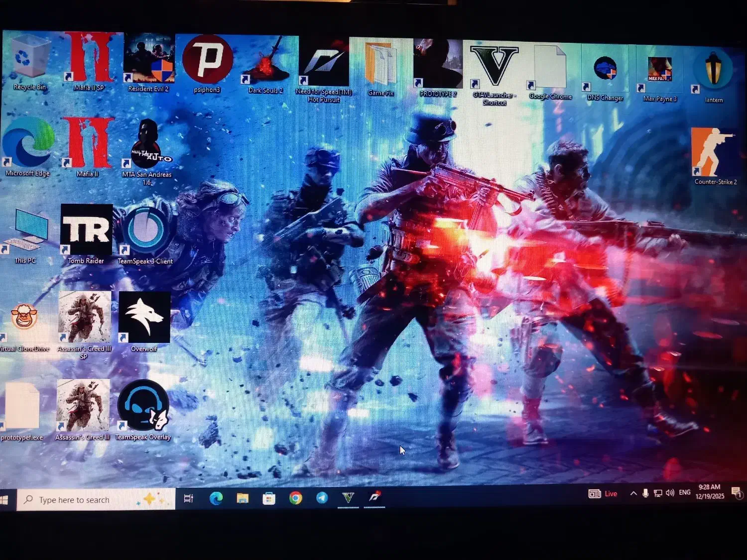Click the DNS Changer shortcut
Viewport: 747px width, 560px height.
click(605, 70)
